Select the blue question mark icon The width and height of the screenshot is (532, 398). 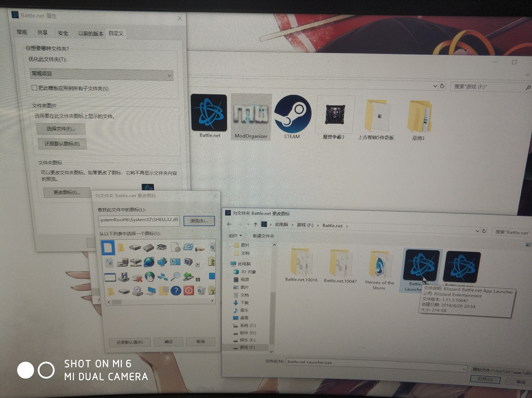[x=176, y=290]
